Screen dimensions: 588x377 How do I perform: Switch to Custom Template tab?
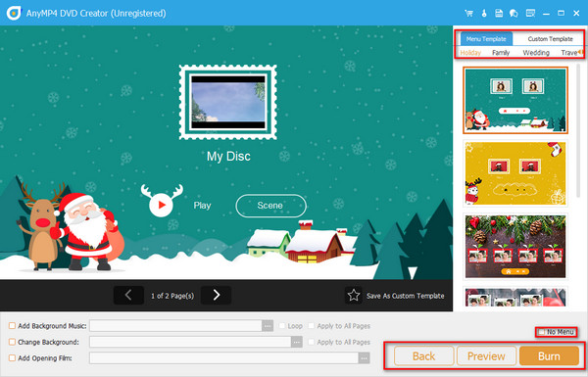tap(550, 39)
